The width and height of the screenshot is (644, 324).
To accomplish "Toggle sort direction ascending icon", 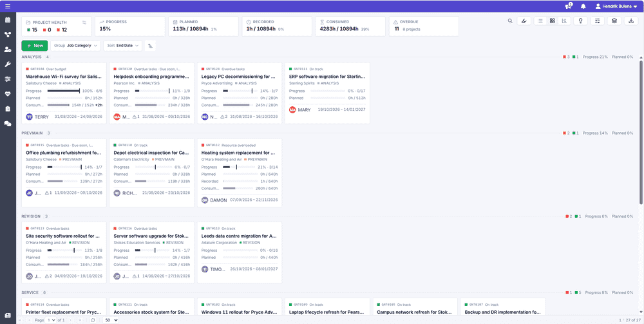I will click(x=150, y=46).
